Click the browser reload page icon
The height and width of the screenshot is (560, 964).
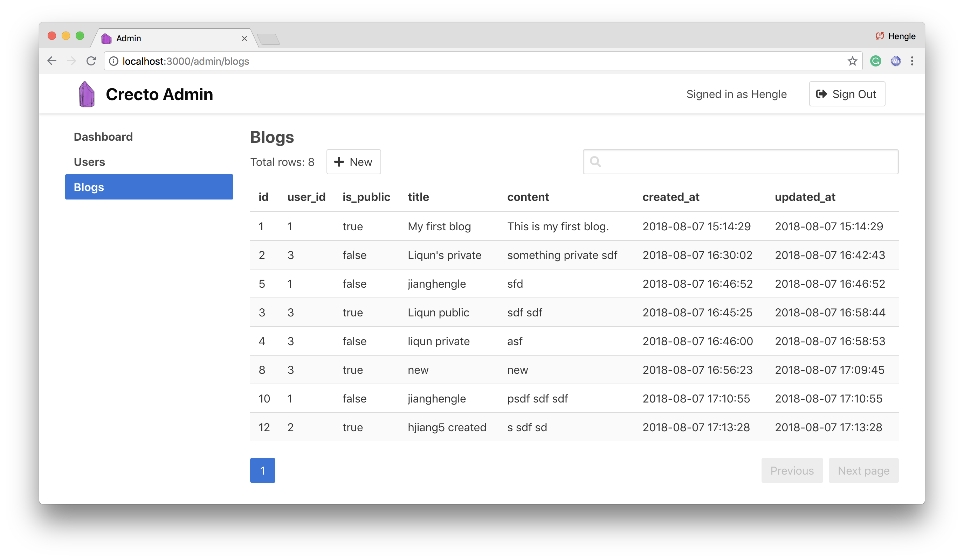tap(91, 61)
